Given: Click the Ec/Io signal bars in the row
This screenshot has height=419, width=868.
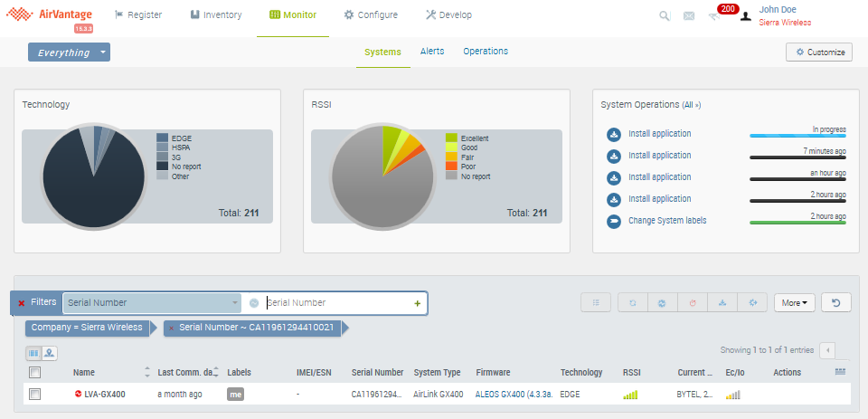Looking at the screenshot, I should click(x=733, y=395).
